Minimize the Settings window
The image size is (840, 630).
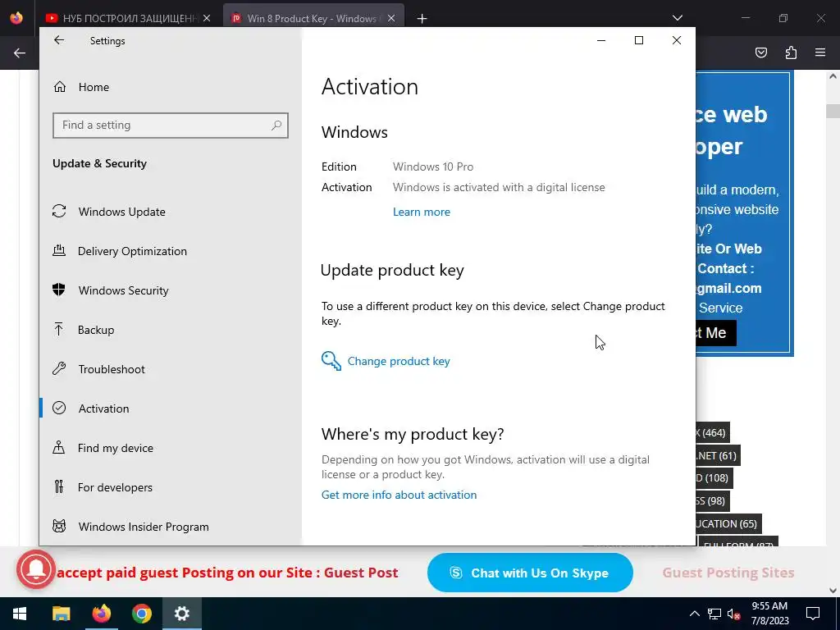[x=601, y=40]
